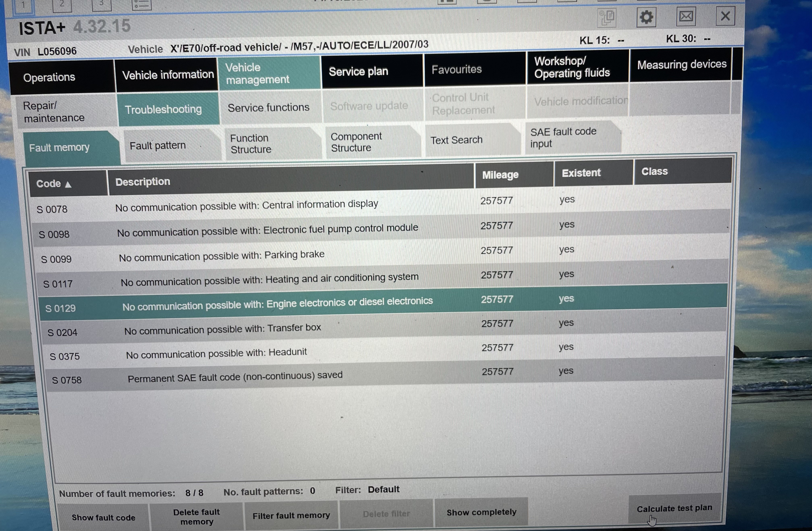Select fault S 0078 Central information display

246,206
